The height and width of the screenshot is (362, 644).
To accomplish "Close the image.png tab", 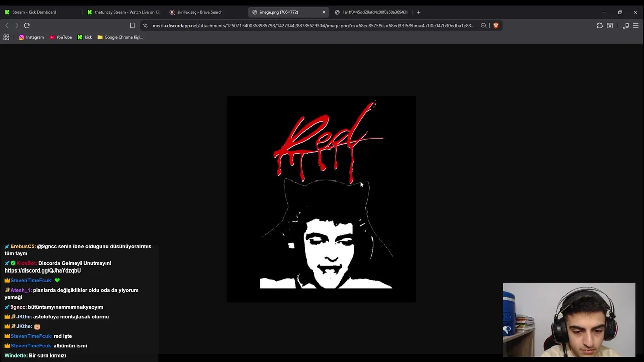I will click(324, 12).
